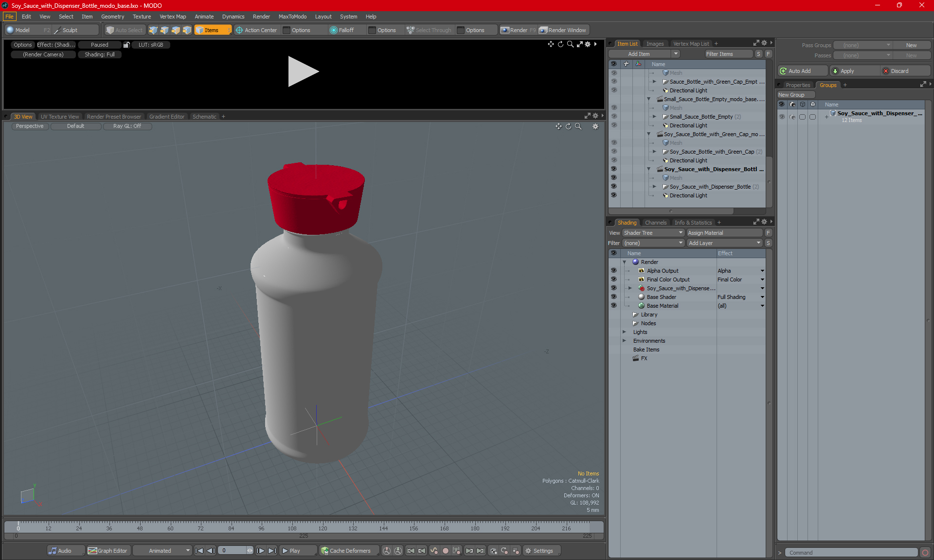
Task: Toggle visibility of Soy_Sauce_with_Dispenser_Bottl scene item
Action: click(x=613, y=169)
